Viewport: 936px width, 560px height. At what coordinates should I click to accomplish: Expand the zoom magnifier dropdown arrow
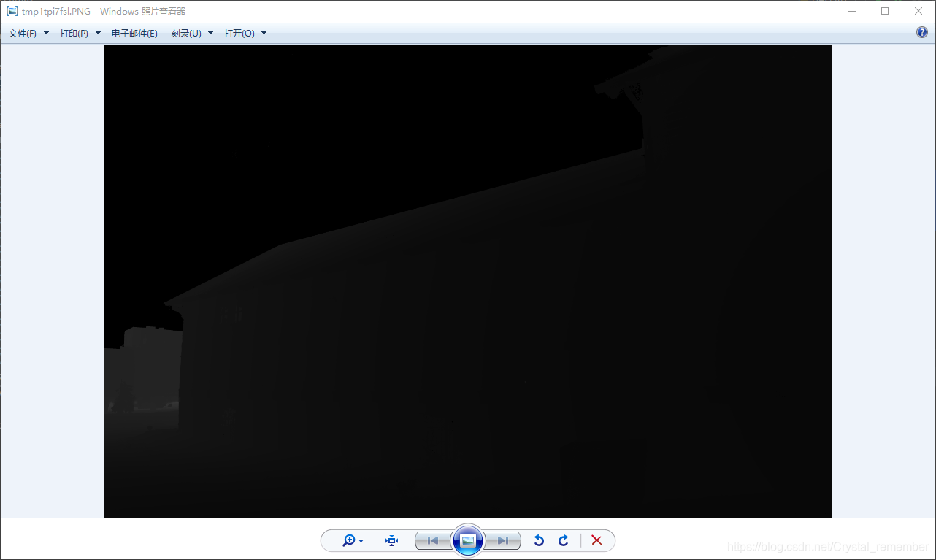coord(361,541)
